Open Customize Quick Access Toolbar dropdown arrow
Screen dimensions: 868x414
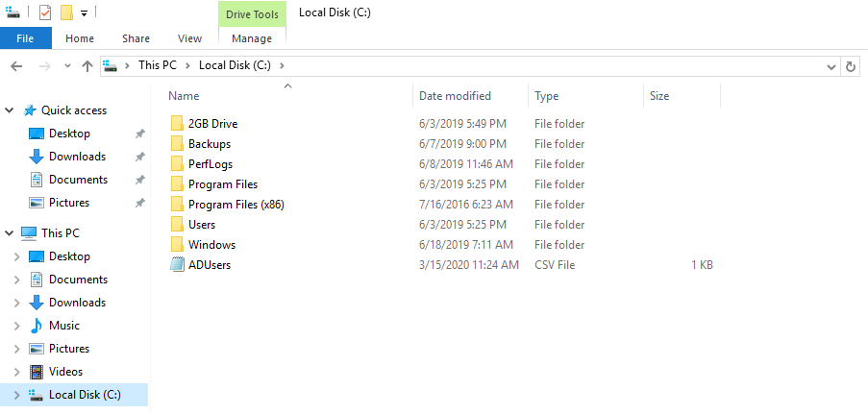tap(85, 13)
